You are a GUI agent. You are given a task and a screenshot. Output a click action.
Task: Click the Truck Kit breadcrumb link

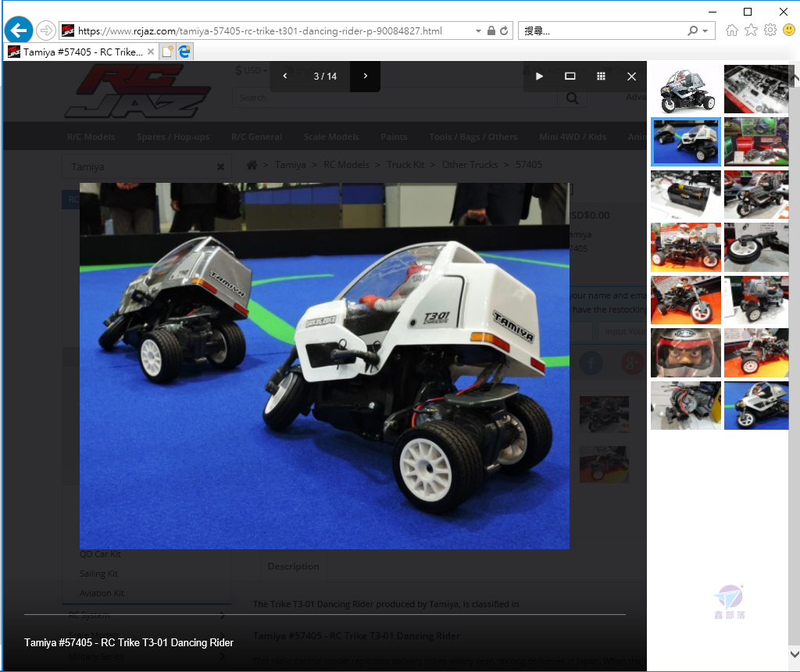click(x=405, y=165)
